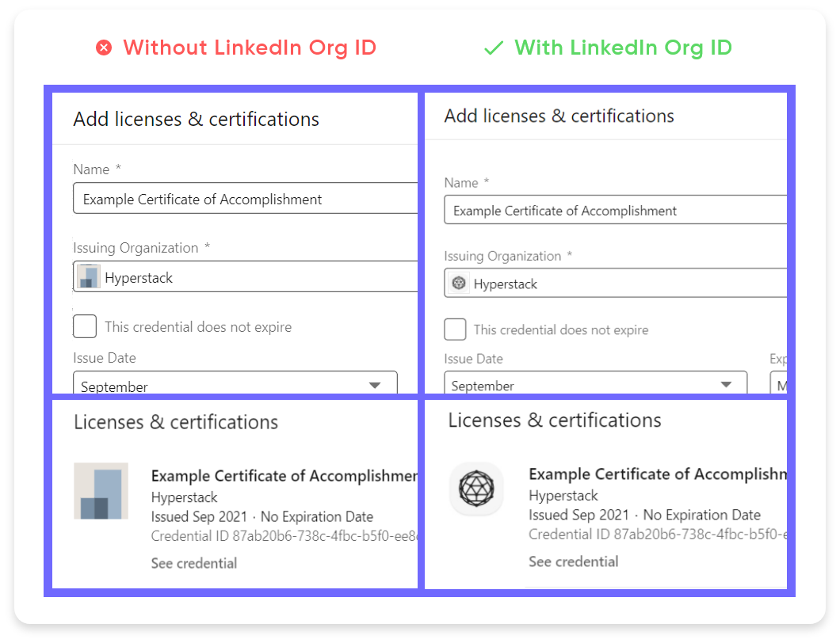Open the certificate title next to the placeholder logo

[284, 476]
